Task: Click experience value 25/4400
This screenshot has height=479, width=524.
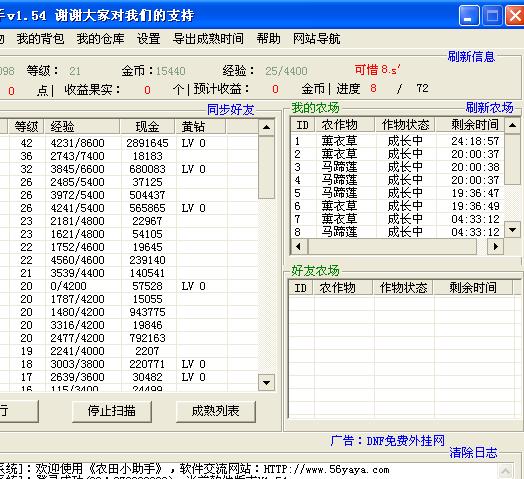Action: point(286,71)
